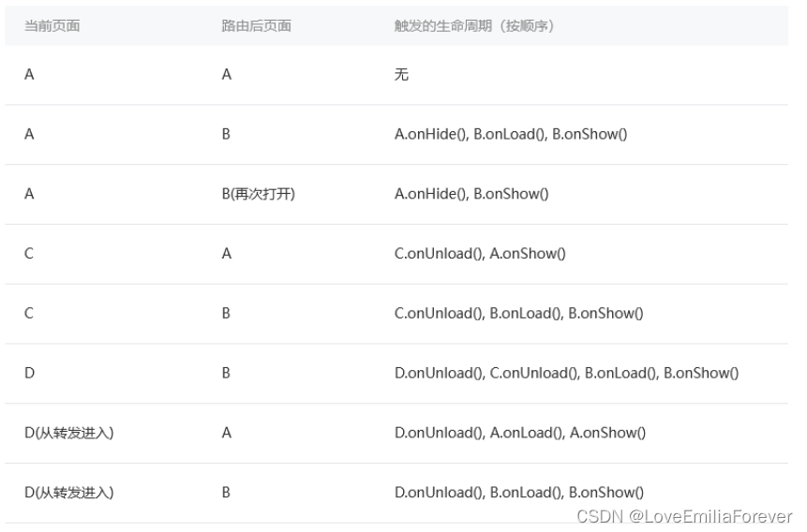Click the cell A.onHide(), B.onLoad(), B.onShow()
Screen dimensions: 807x532
click(511, 134)
